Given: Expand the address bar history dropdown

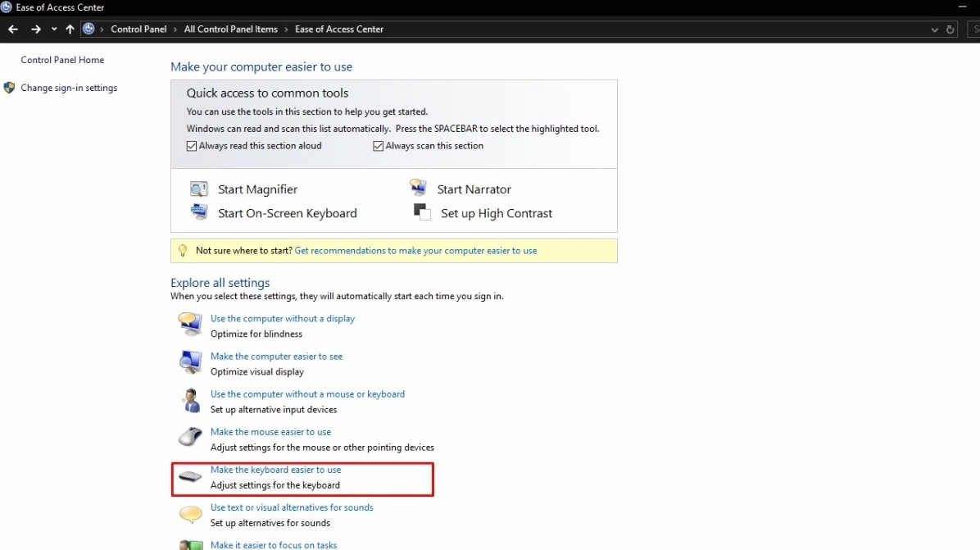Looking at the screenshot, I should [935, 30].
